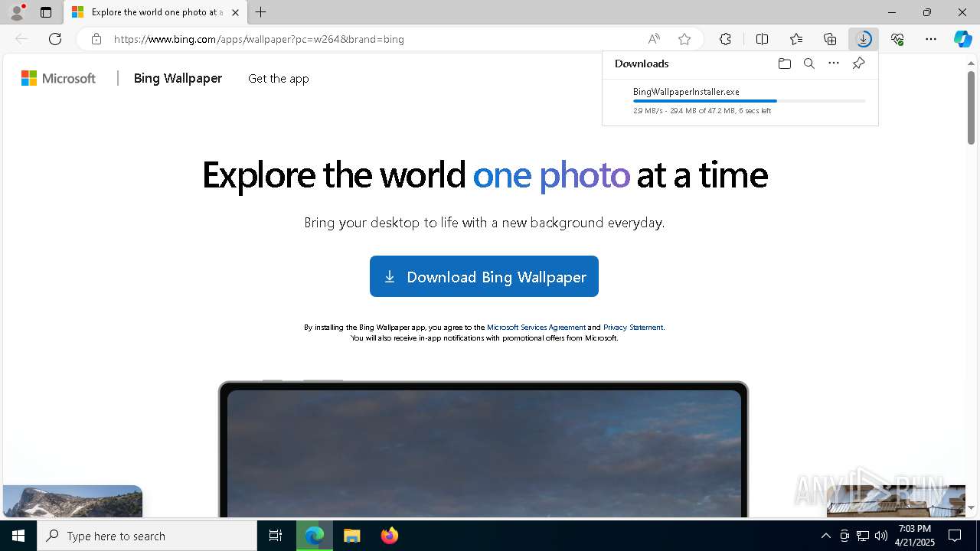Open Microsoft Services Agreement link
980x551 pixels.
536,327
